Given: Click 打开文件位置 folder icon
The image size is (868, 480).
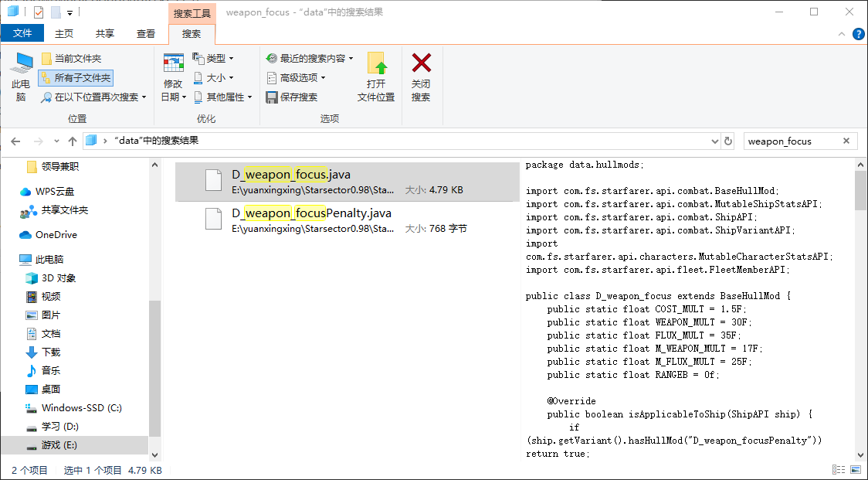Looking at the screenshot, I should [376, 63].
